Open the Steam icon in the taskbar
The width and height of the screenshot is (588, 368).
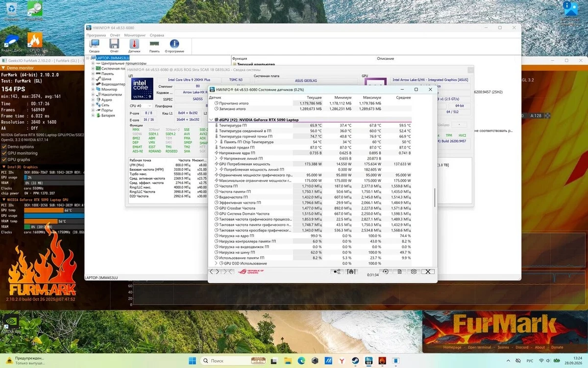(x=355, y=361)
